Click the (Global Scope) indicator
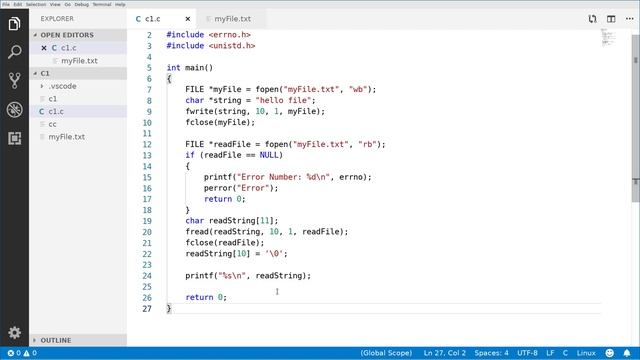 point(386,353)
